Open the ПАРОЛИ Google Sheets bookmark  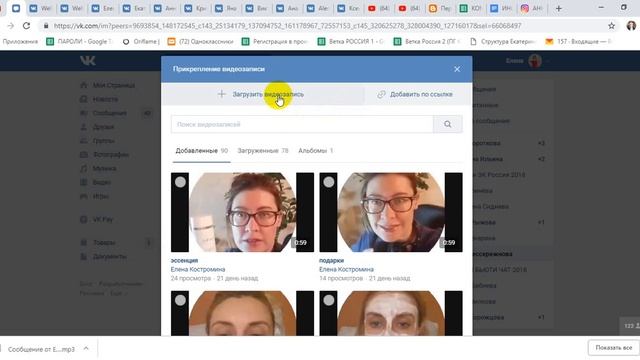point(80,41)
